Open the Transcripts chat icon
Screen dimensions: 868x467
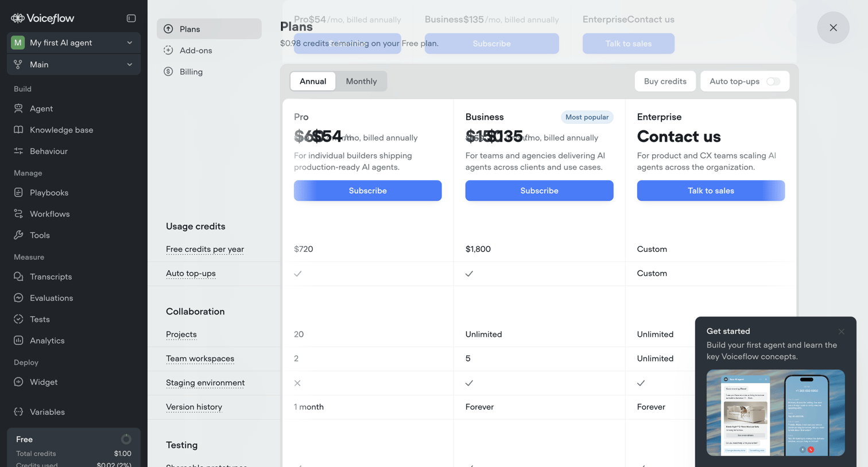tap(18, 277)
